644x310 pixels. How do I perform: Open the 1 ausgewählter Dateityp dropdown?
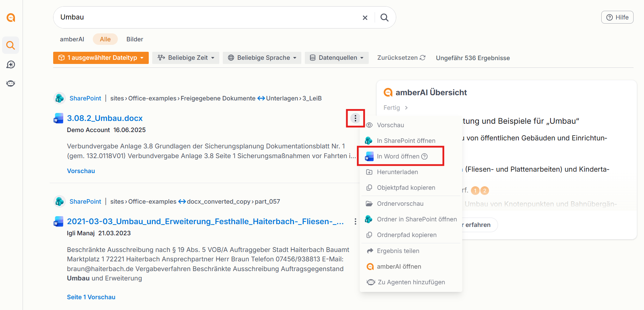click(x=101, y=58)
